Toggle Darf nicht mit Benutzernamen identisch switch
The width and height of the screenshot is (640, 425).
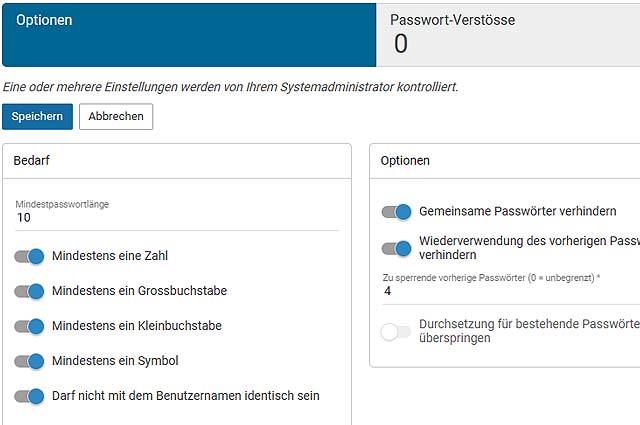click(x=29, y=396)
